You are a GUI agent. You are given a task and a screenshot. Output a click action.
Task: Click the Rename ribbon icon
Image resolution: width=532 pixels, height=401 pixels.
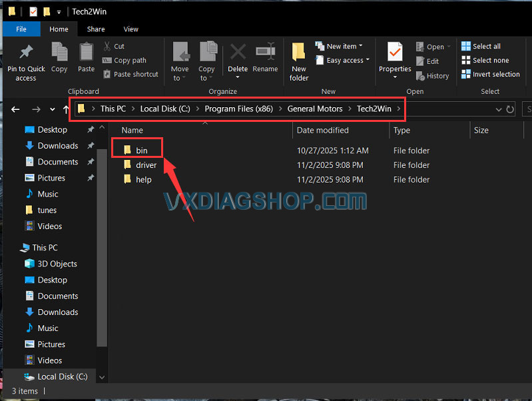(265, 51)
